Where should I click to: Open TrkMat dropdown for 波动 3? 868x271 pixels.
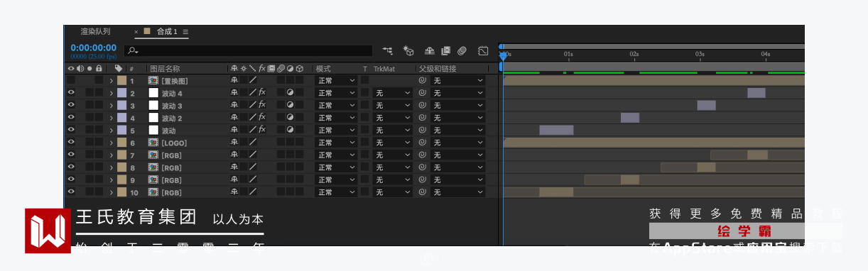393,105
